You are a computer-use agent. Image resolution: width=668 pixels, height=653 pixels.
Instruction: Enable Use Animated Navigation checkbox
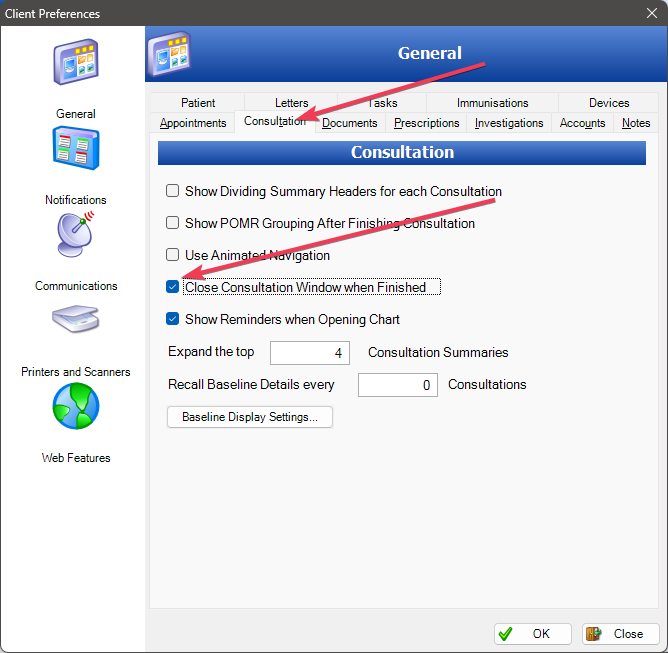point(173,255)
